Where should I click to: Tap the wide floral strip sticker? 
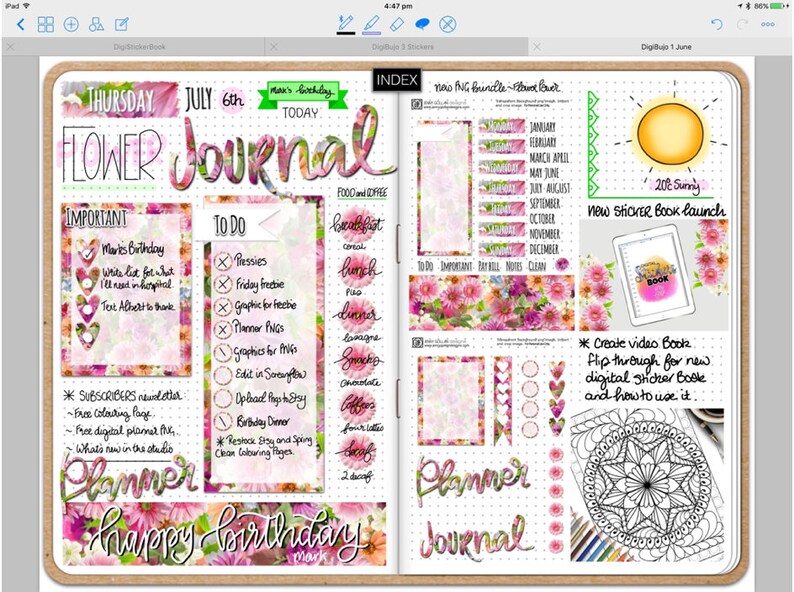click(492, 303)
